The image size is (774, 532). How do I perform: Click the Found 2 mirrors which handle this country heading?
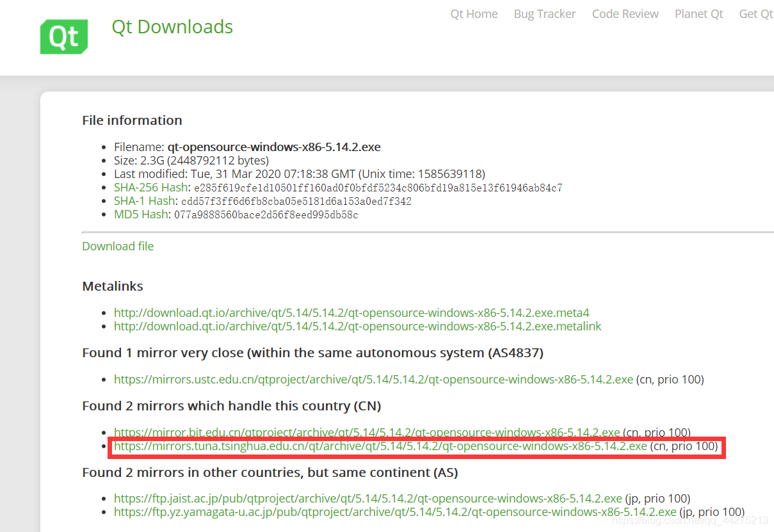click(232, 406)
